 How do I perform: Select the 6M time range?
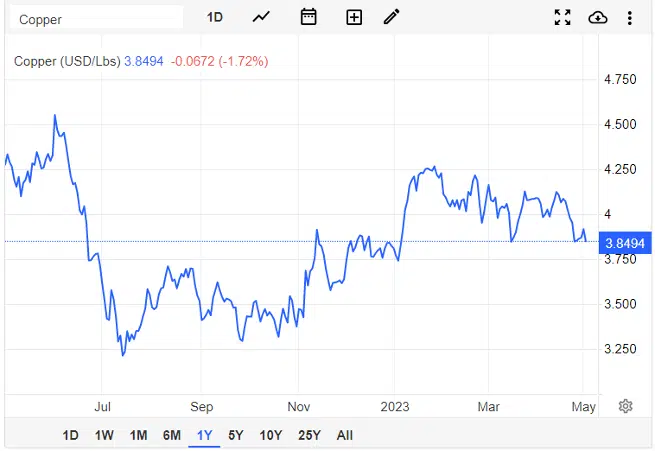click(x=172, y=435)
